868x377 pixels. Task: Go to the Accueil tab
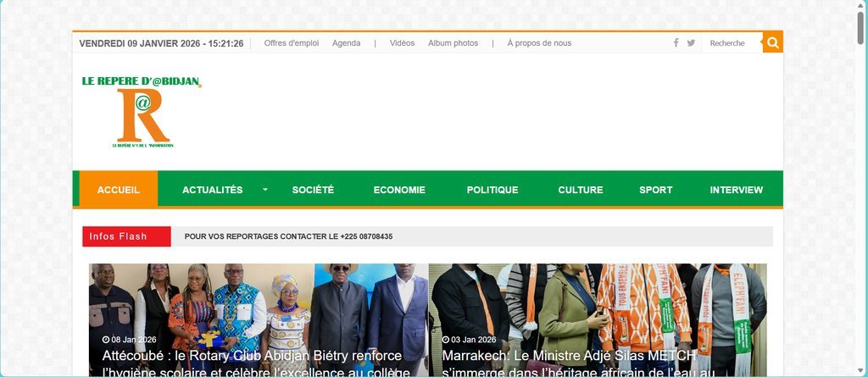click(119, 189)
